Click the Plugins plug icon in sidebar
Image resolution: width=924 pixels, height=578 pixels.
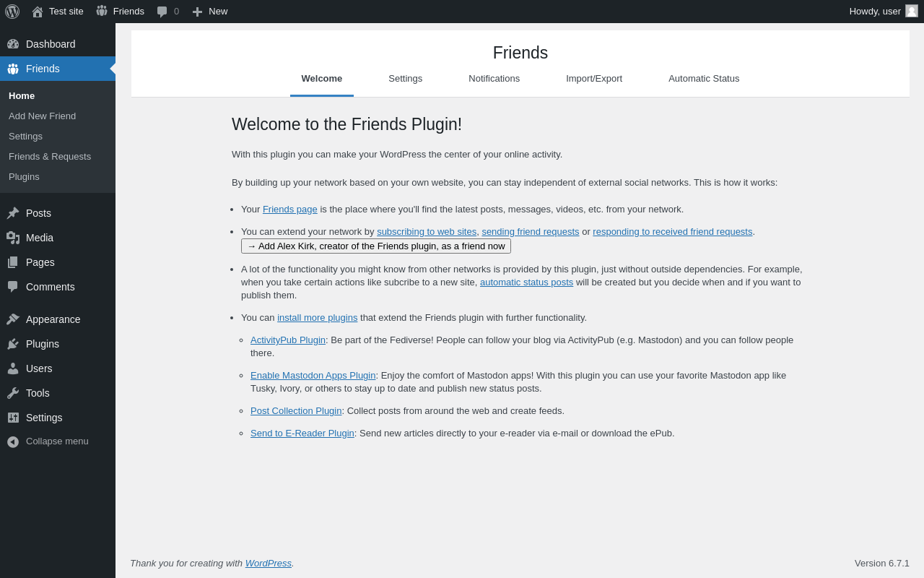point(13,344)
